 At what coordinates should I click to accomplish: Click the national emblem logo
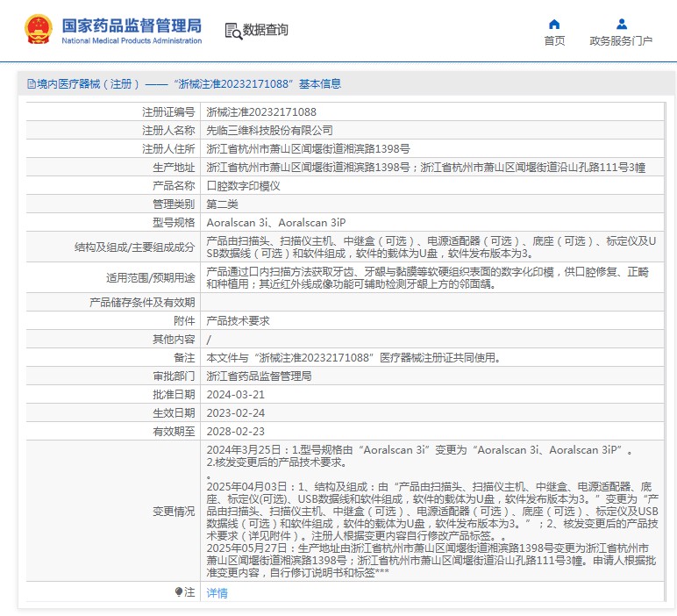(37, 30)
